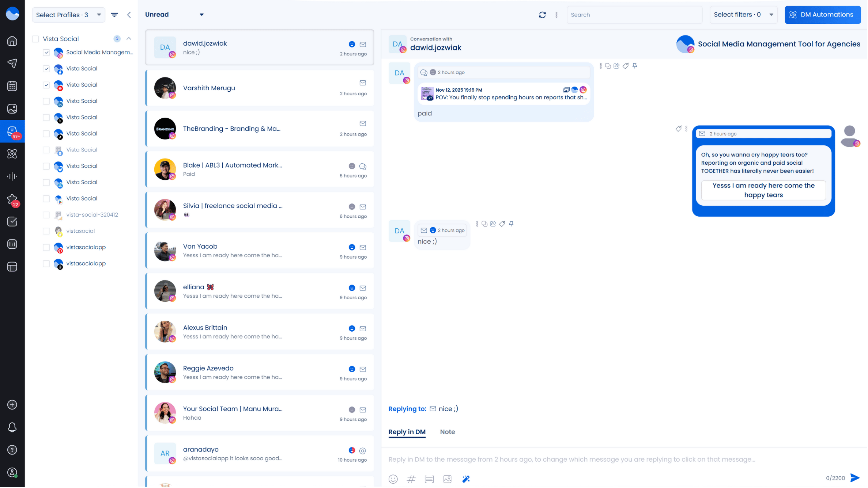Viewport: 868px width, 488px height.
Task: Open the Select filters dropdown
Action: (x=744, y=15)
